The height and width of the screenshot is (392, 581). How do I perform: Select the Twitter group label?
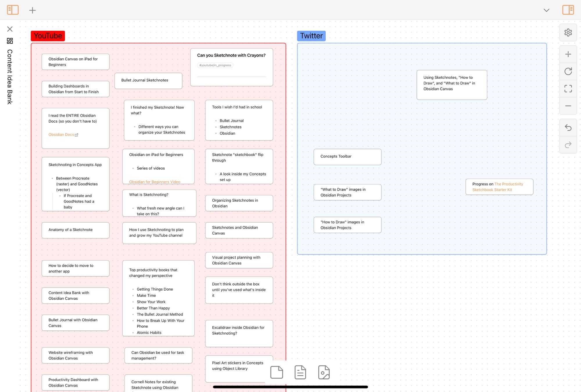pos(311,36)
